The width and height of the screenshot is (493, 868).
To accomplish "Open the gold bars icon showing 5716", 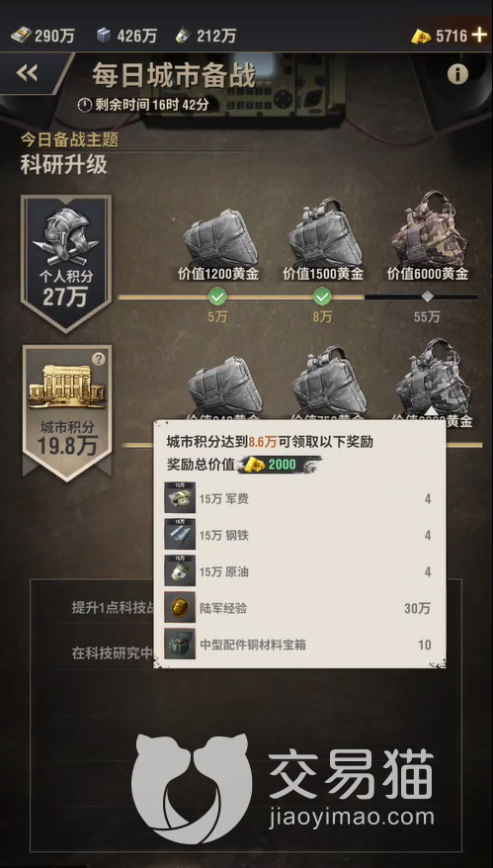I will pyautogui.click(x=421, y=37).
